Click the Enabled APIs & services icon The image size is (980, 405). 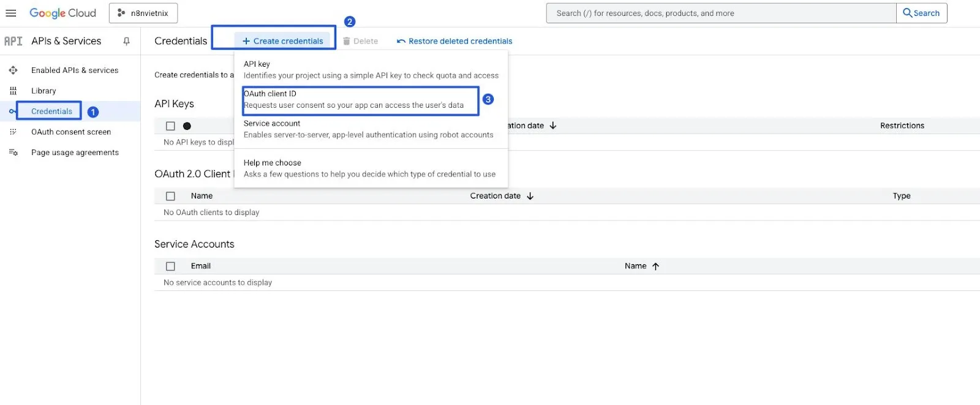coord(13,70)
